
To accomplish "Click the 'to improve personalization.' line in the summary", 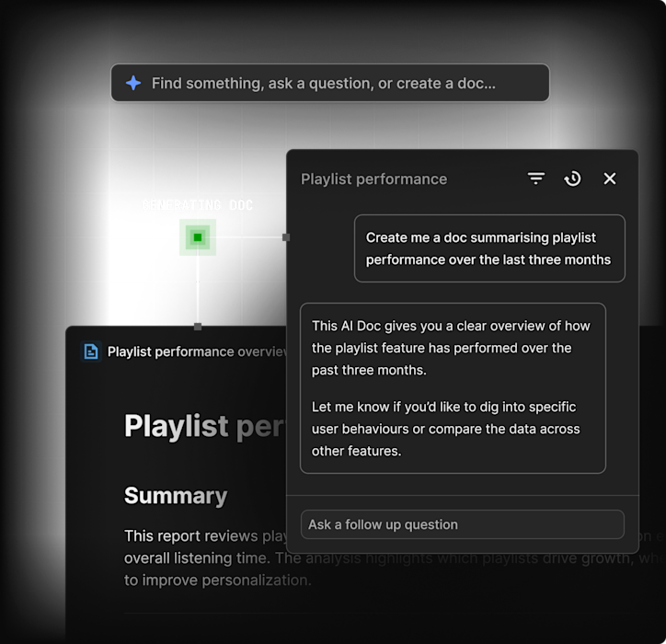I will [217, 580].
